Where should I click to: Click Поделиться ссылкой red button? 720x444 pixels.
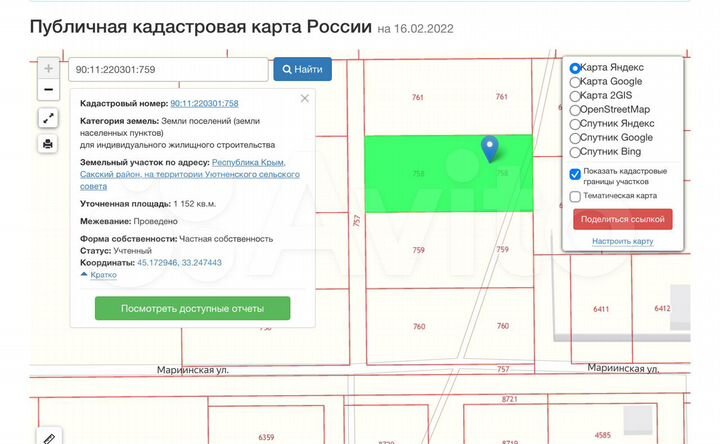tap(623, 219)
